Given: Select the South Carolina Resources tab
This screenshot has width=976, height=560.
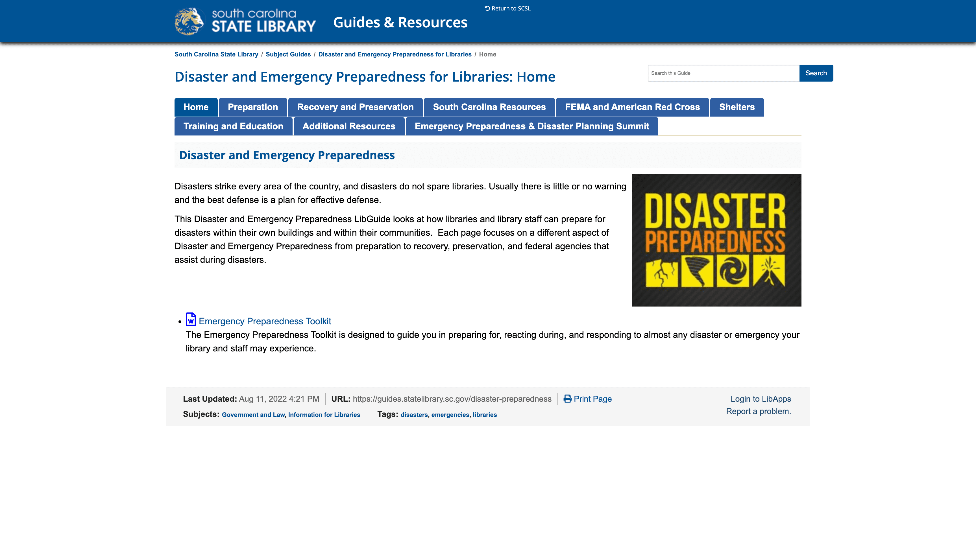Looking at the screenshot, I should 489,107.
